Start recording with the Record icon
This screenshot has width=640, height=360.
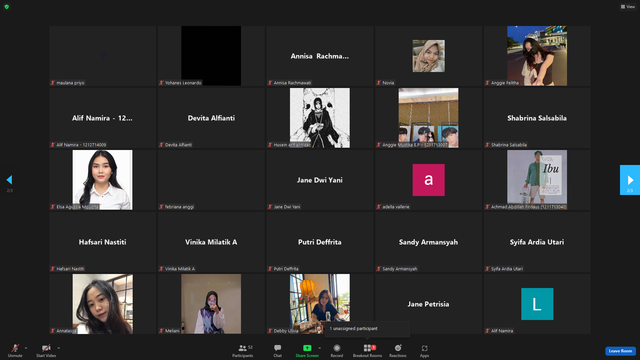tap(337, 348)
